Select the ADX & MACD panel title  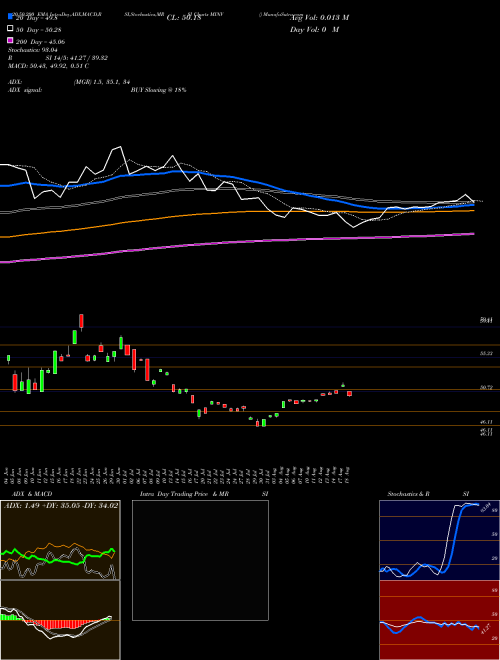[x=26, y=494]
